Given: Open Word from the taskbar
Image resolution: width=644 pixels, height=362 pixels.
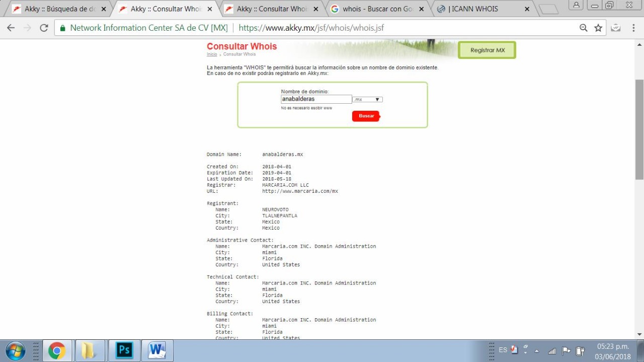Looking at the screenshot, I should click(157, 350).
